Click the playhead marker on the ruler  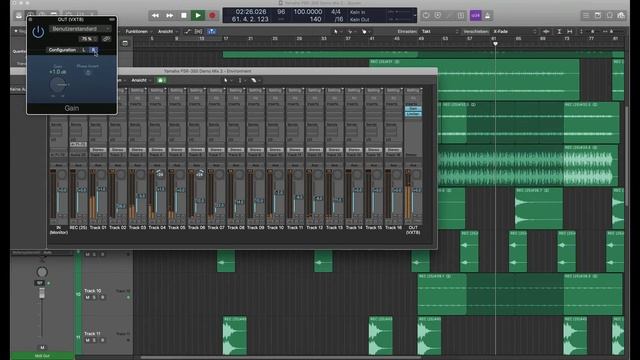pyautogui.click(x=495, y=43)
